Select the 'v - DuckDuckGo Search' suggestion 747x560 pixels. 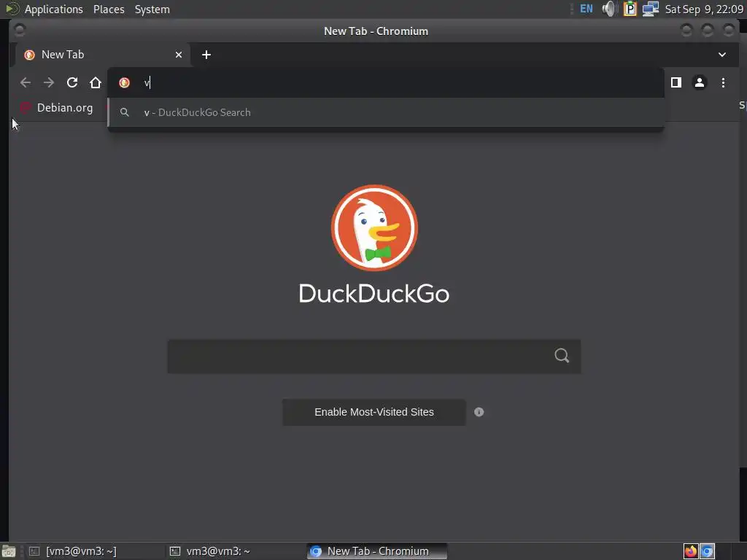386,112
